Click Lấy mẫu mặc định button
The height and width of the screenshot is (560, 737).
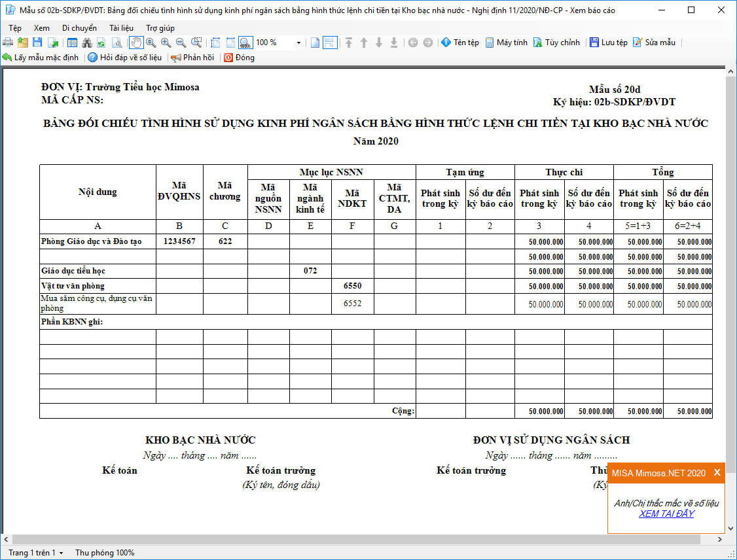pyautogui.click(x=41, y=58)
